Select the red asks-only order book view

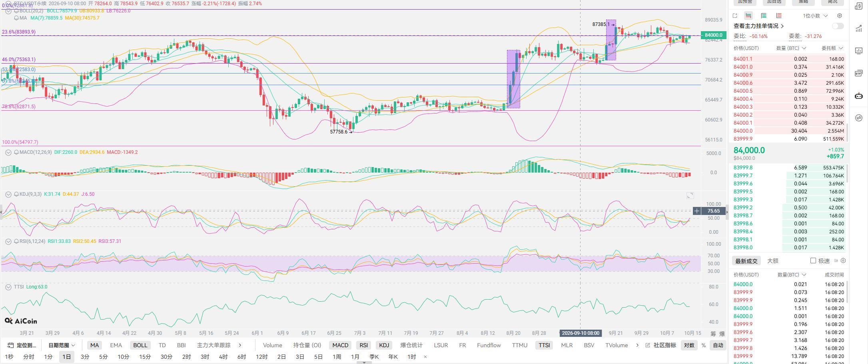point(779,16)
